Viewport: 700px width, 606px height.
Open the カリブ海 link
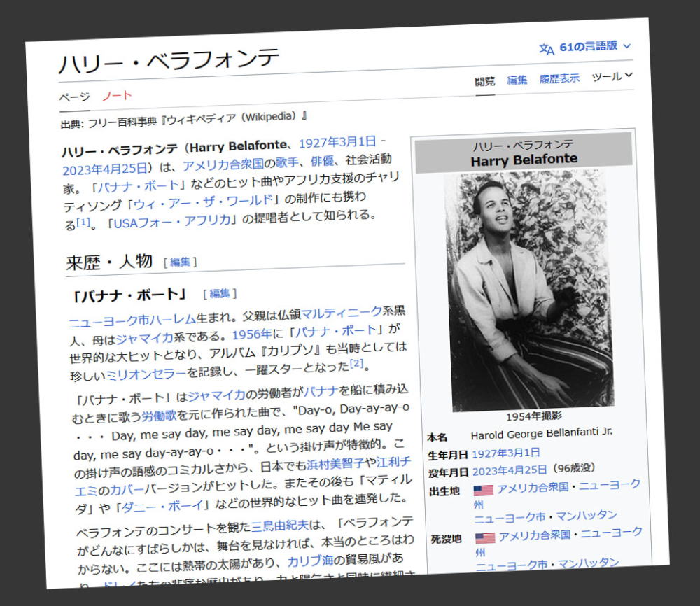310,561
